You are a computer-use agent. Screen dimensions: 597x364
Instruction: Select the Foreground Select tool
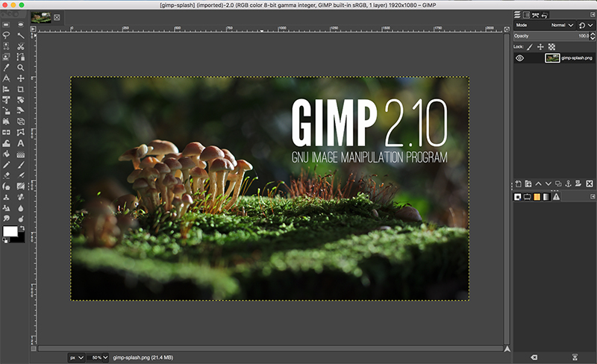[x=6, y=57]
